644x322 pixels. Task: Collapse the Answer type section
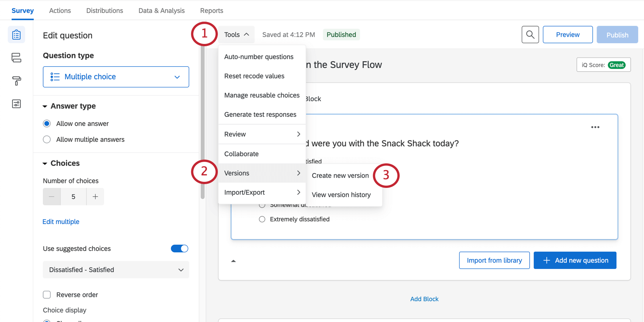pyautogui.click(x=45, y=106)
